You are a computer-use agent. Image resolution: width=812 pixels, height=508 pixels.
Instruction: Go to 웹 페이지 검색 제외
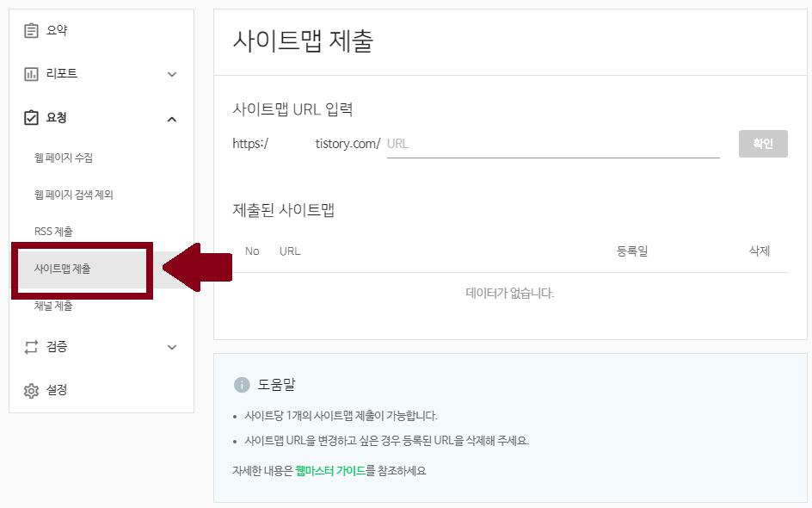pos(73,195)
